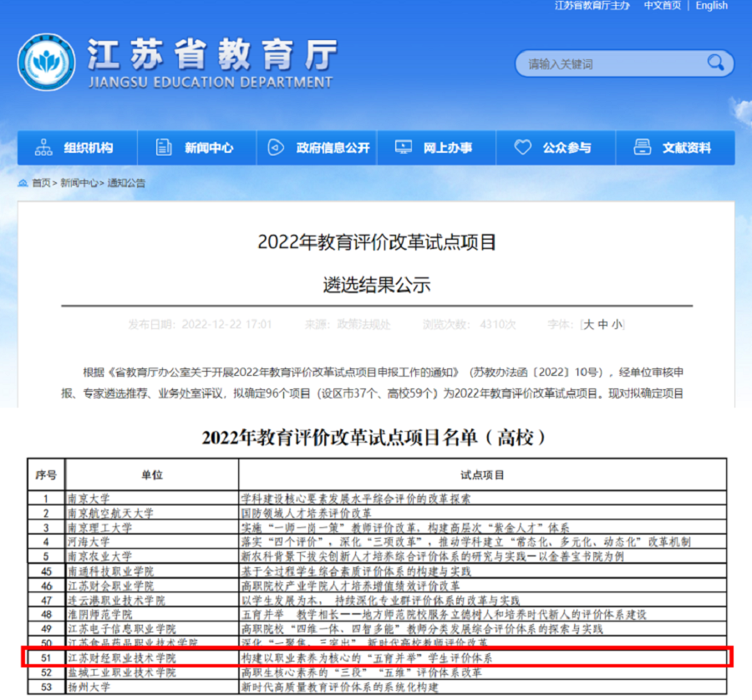
Task: Click the source text 政策法规处
Action: [364, 325]
